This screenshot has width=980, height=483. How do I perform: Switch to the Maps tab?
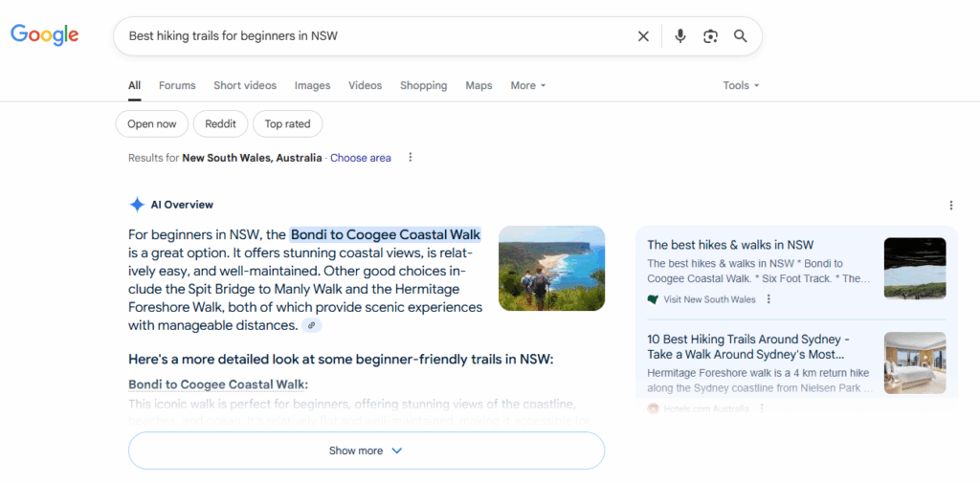pos(479,86)
